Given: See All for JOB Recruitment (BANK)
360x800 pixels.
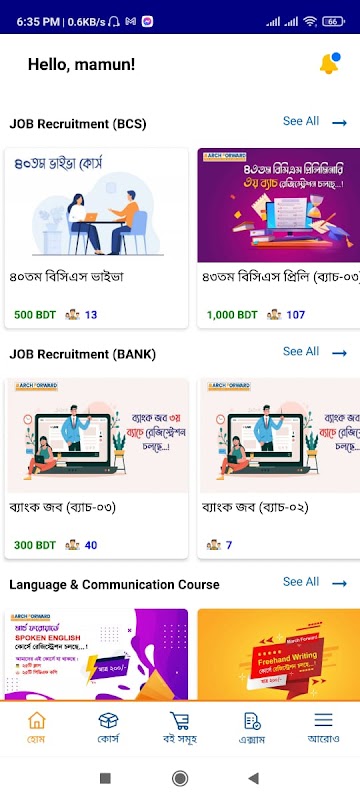Looking at the screenshot, I should point(301,351).
